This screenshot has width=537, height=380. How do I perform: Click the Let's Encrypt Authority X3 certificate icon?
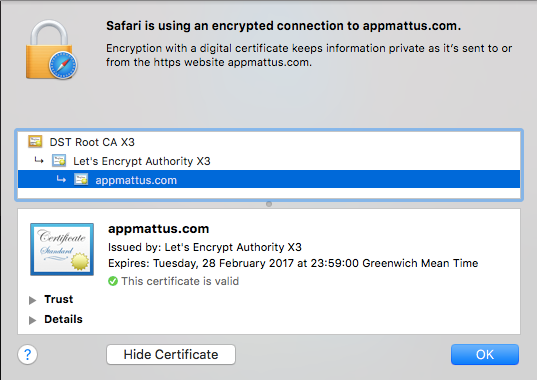click(59, 160)
